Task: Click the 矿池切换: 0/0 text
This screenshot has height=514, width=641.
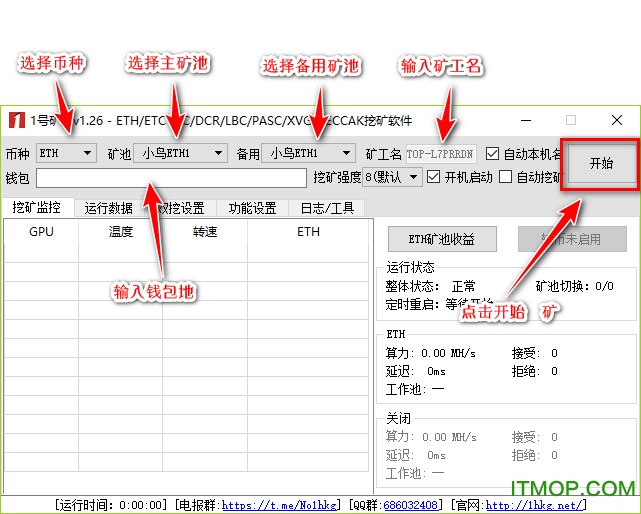Action: click(x=574, y=286)
